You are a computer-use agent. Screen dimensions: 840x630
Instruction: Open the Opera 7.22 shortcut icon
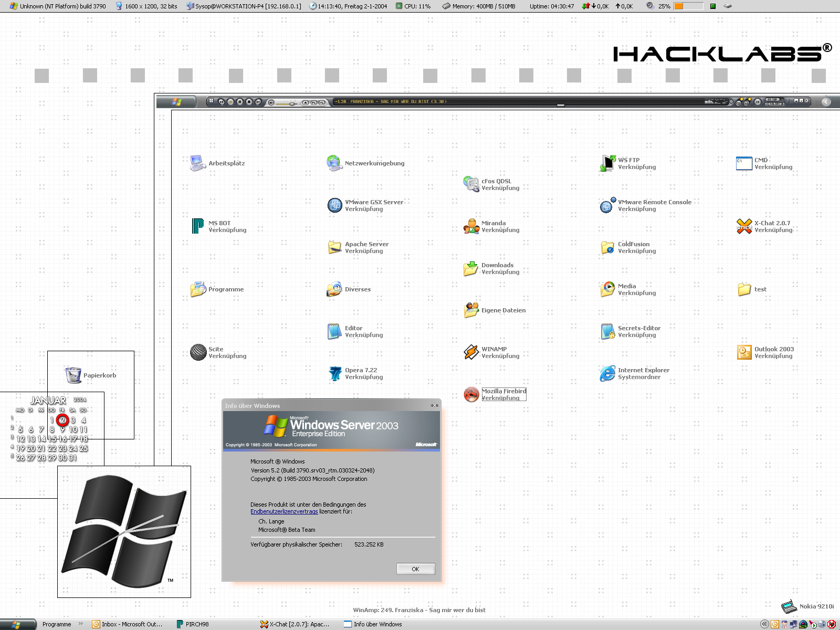coord(335,373)
